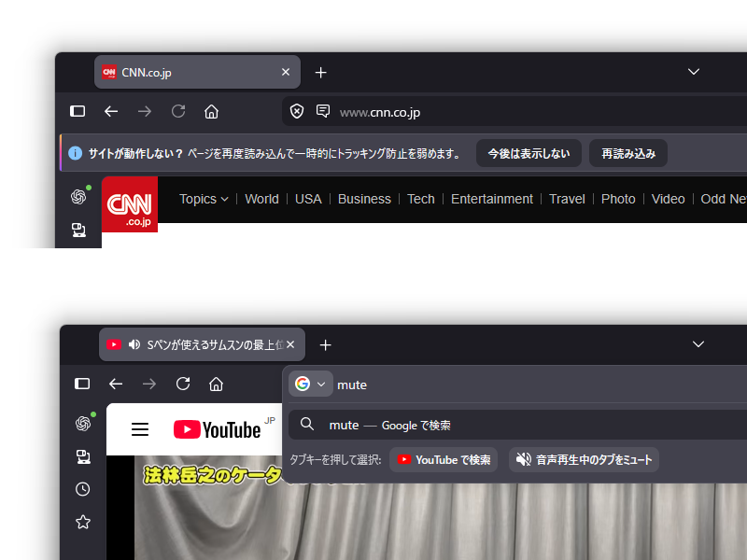Open the USA section on CNN
This screenshot has height=560, width=747.
[308, 199]
